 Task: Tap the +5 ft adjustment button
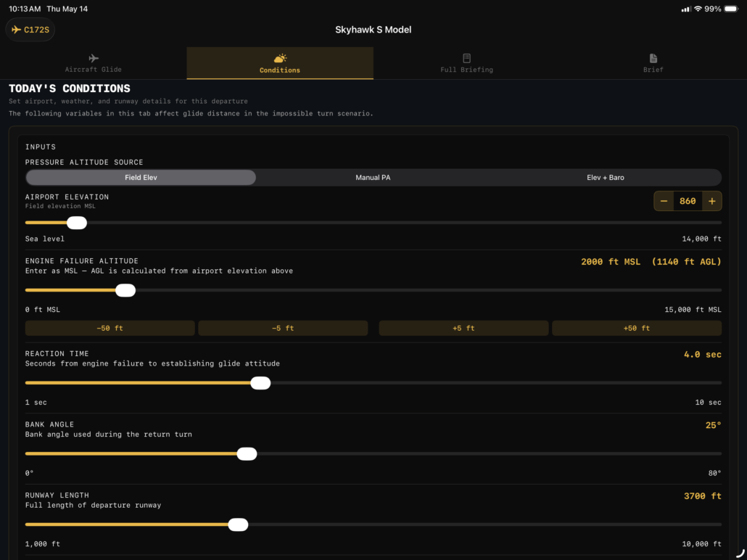click(463, 328)
